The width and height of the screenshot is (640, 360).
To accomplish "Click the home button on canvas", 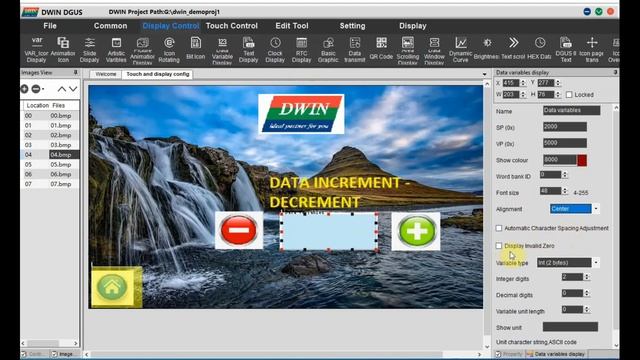I will [x=112, y=287].
